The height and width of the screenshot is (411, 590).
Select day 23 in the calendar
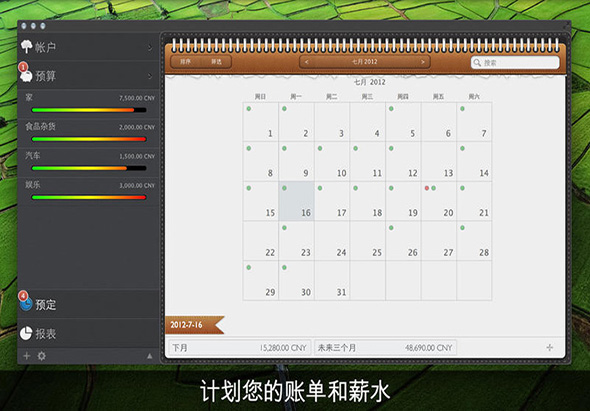pos(297,241)
